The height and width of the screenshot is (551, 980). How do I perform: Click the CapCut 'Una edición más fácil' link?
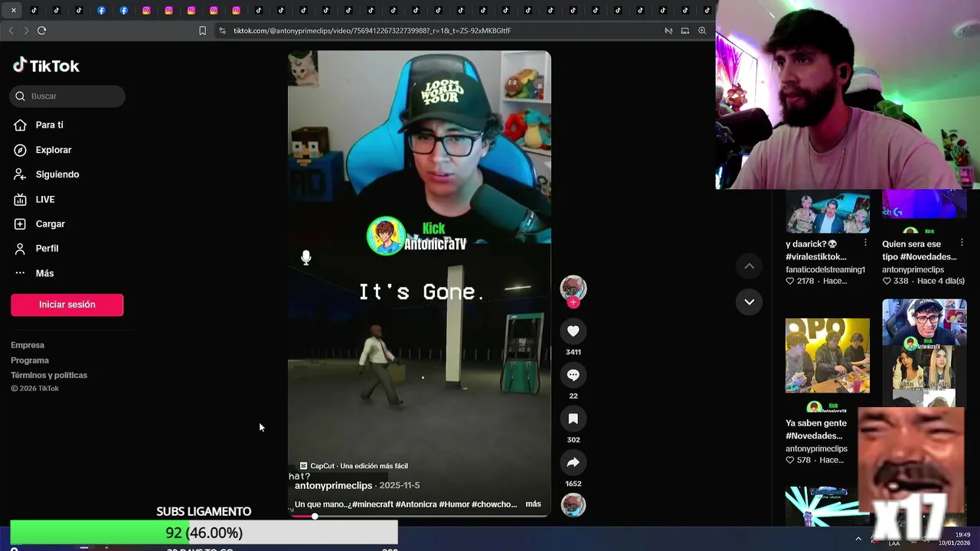point(354,466)
